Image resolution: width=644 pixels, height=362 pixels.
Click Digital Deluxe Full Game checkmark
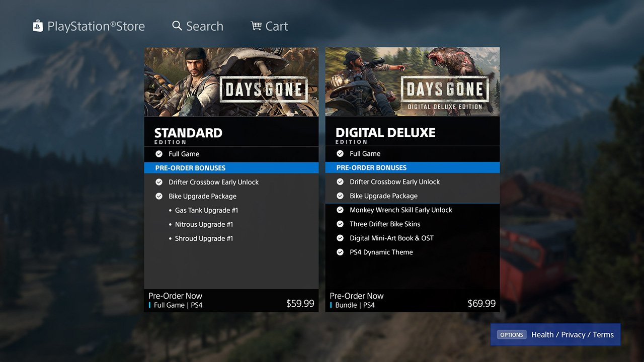coord(340,153)
